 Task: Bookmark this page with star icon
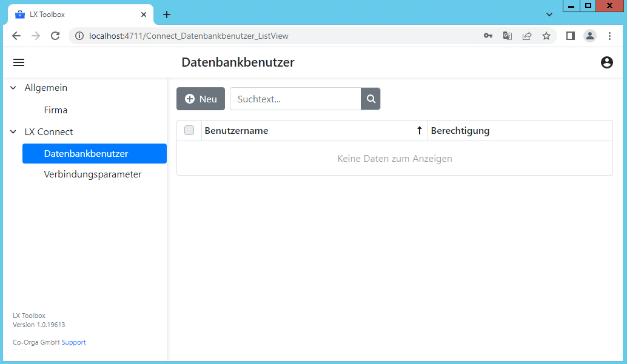tap(546, 36)
